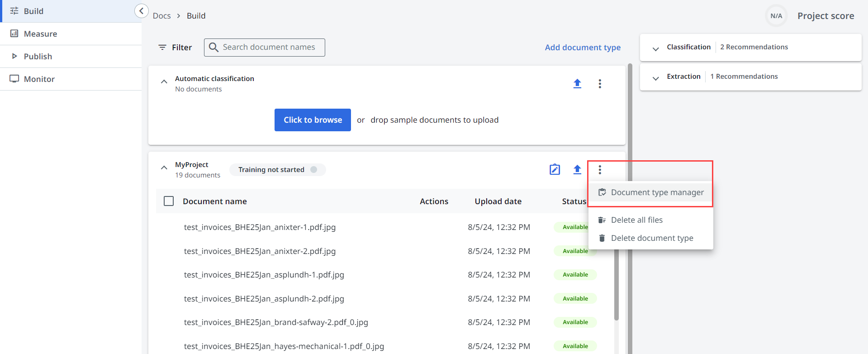Choose Delete all files from menu
The height and width of the screenshot is (354, 868).
click(x=636, y=220)
